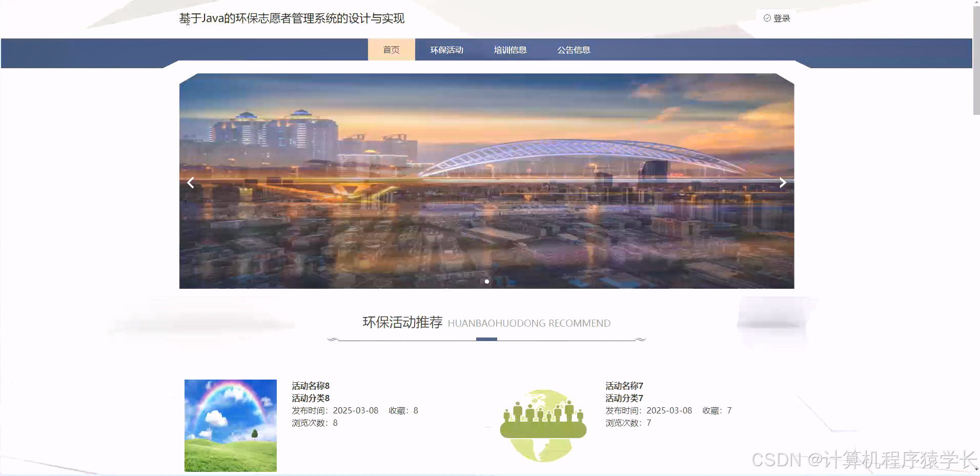Open activity detail via 活动名称7 link
Screen dimensions: 980x476
coord(624,386)
